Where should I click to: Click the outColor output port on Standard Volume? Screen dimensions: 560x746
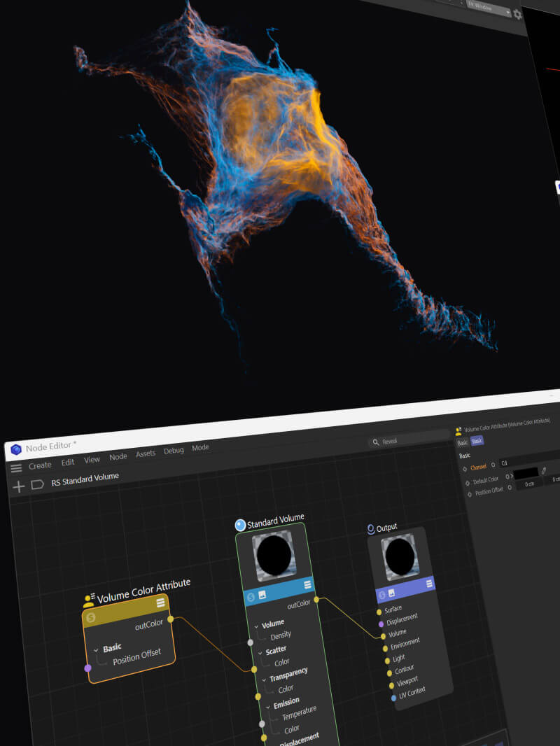(316, 600)
